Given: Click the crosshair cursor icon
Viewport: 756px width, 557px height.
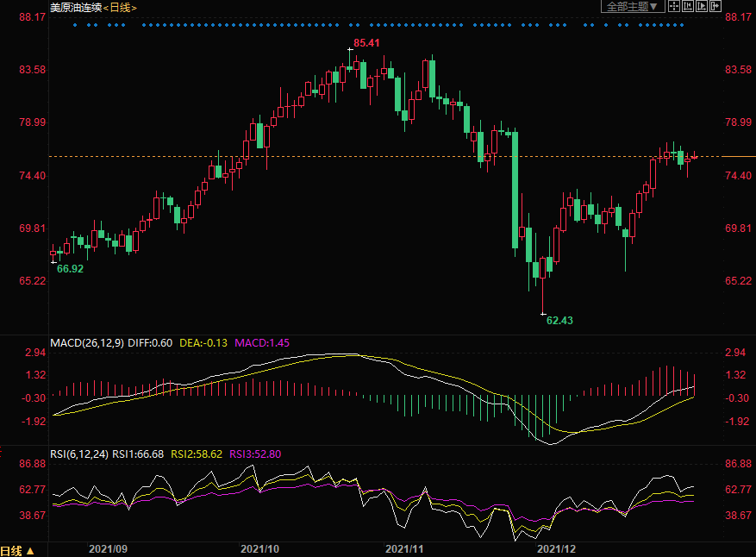Looking at the screenshot, I should [x=674, y=7].
